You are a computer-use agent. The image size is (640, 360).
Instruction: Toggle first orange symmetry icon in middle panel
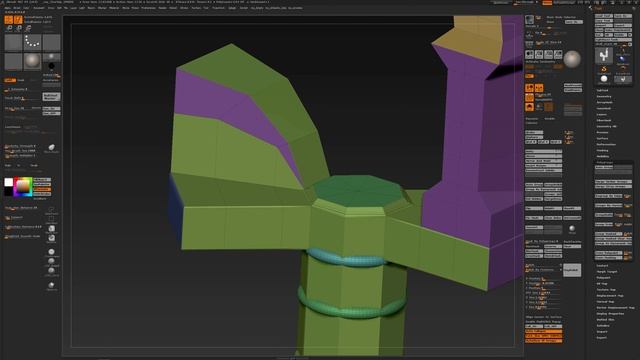(x=529, y=88)
